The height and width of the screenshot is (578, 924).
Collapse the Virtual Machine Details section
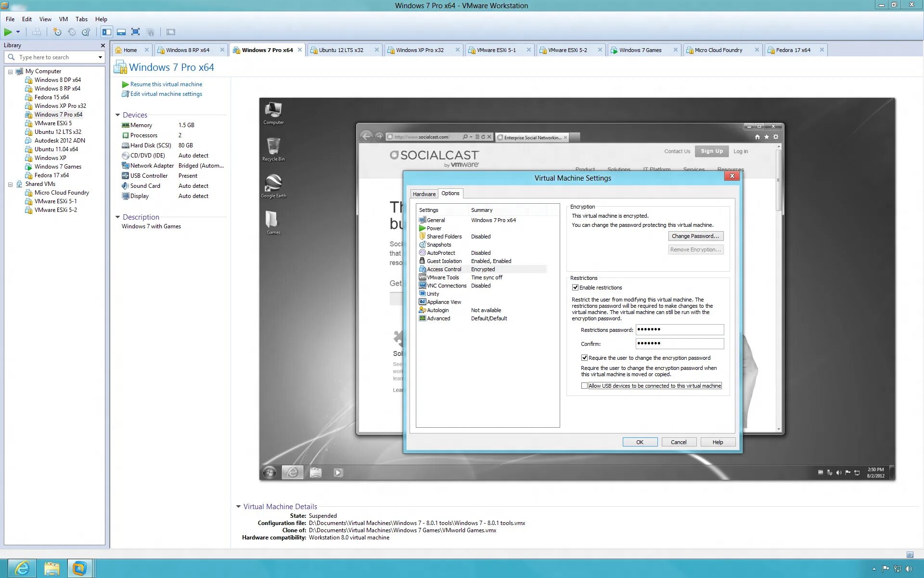click(237, 506)
